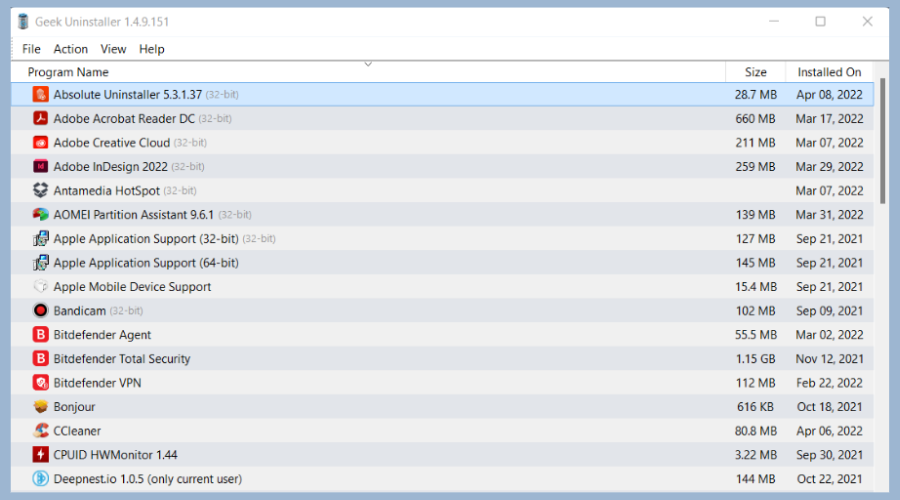Click the 1.15 GB size value
Image resolution: width=900 pixels, height=500 pixels.
[755, 359]
